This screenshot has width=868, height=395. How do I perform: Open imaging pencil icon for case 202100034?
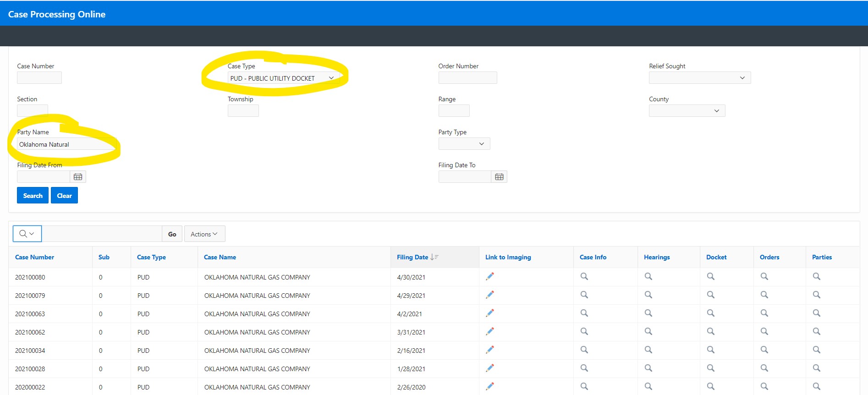[x=490, y=350]
